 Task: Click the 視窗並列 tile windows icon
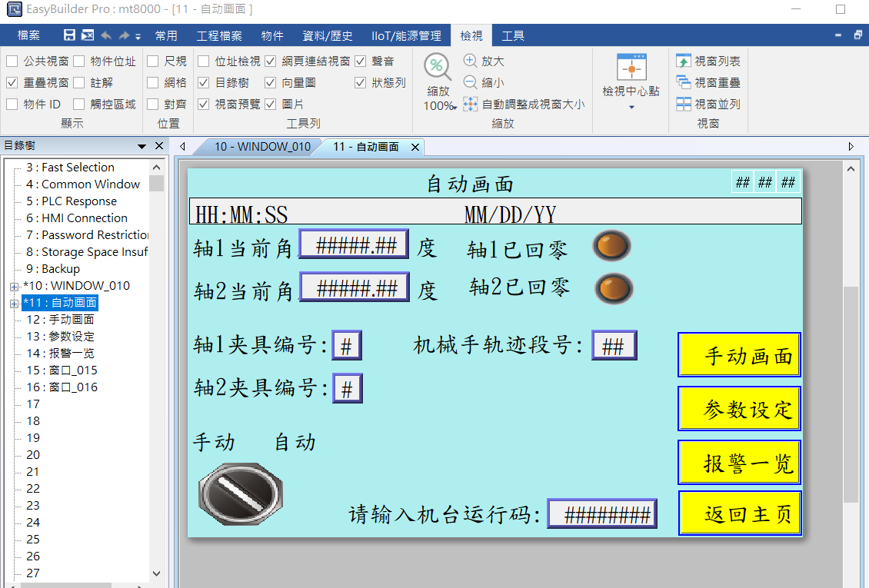point(684,104)
